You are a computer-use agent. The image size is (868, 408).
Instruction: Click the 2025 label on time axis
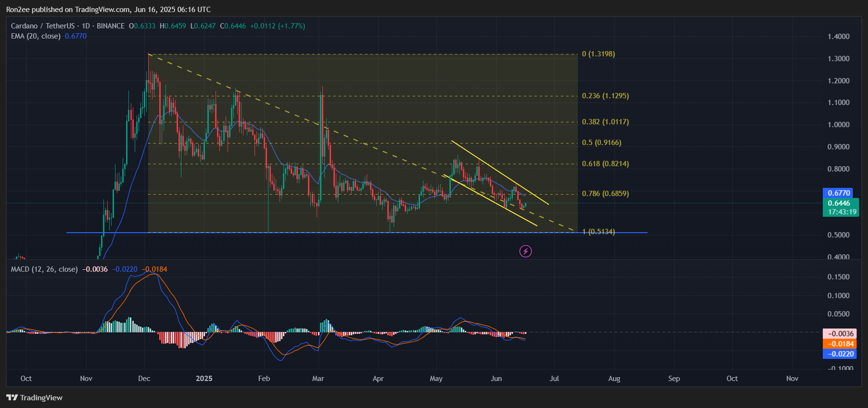(204, 379)
